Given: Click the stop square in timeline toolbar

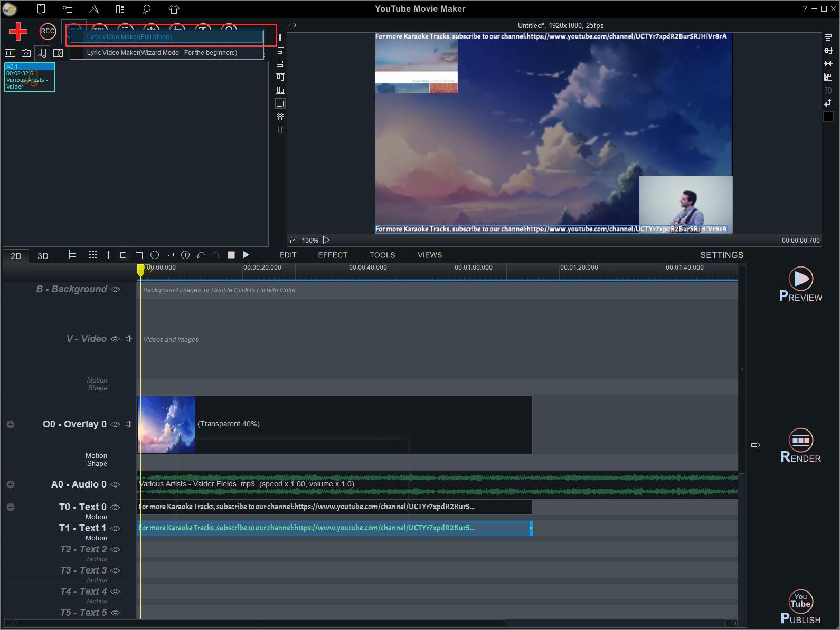Looking at the screenshot, I should pos(231,255).
